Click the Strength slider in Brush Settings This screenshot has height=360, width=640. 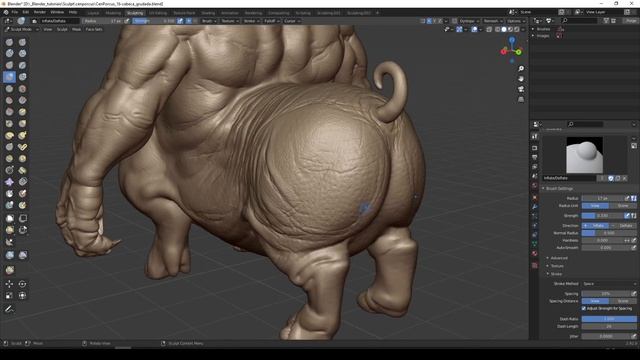[602, 216]
